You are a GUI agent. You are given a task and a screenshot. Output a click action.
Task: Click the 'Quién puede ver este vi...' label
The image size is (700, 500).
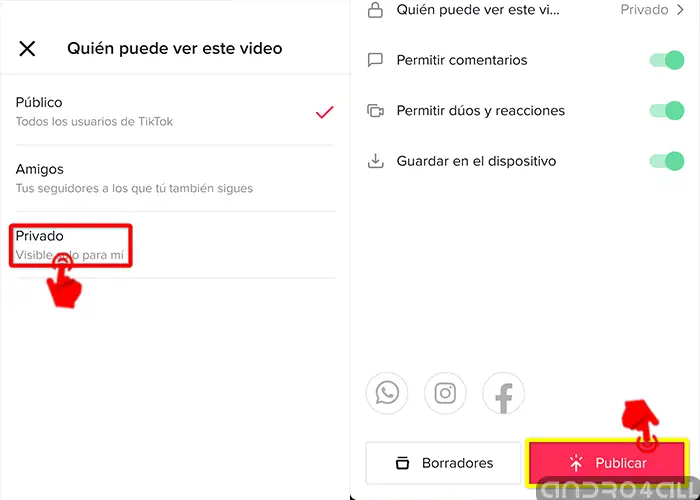478,10
